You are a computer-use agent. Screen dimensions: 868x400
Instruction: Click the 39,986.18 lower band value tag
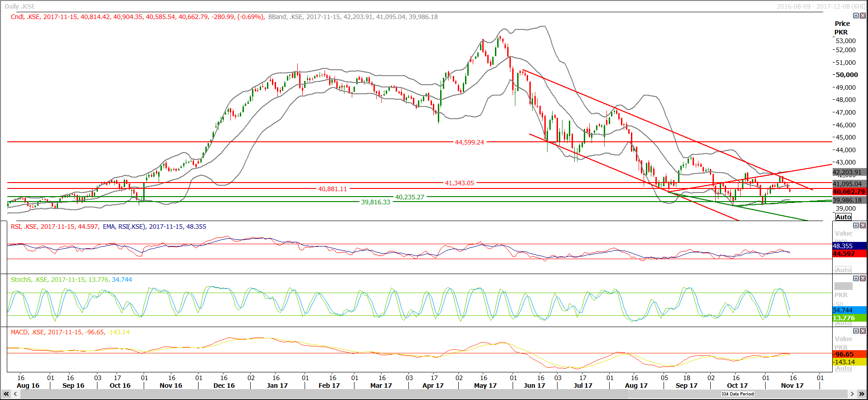849,200
